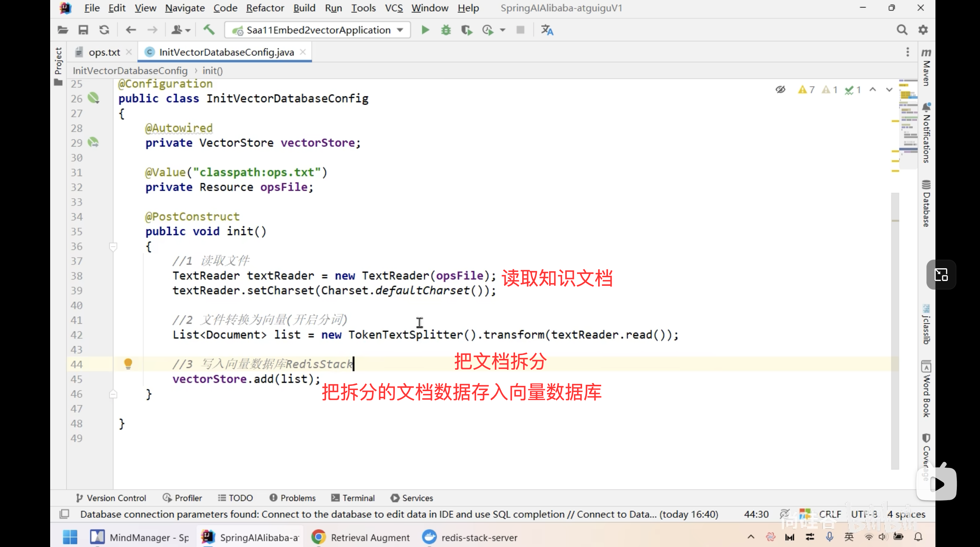Click the Save All disk icon

click(83, 30)
